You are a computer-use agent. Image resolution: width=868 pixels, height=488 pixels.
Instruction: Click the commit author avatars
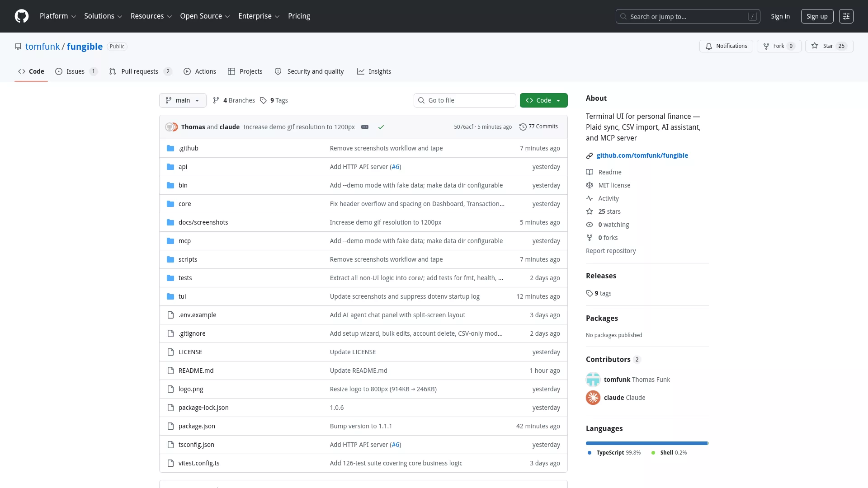click(x=172, y=127)
